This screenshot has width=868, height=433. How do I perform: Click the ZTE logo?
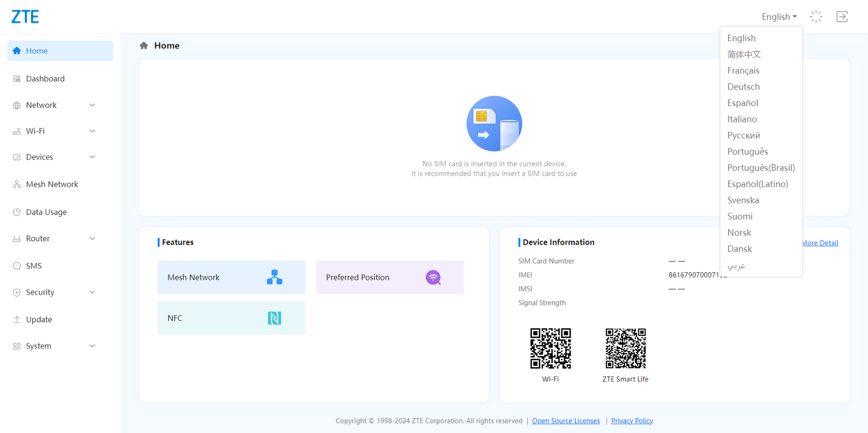click(x=25, y=17)
